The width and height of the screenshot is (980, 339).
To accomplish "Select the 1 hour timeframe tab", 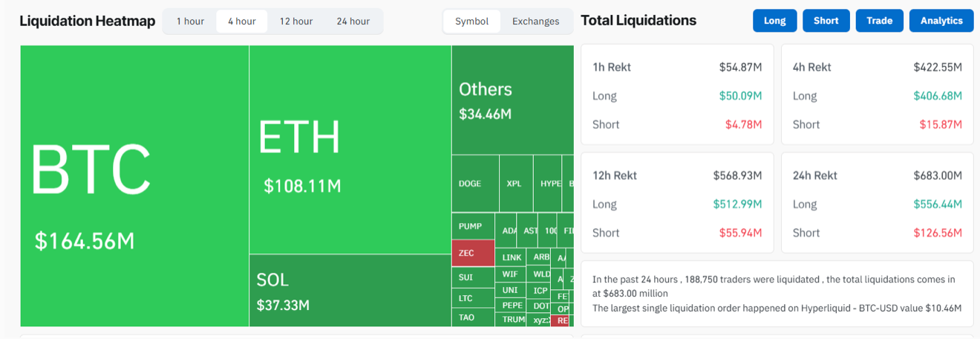I will pyautogui.click(x=190, y=22).
